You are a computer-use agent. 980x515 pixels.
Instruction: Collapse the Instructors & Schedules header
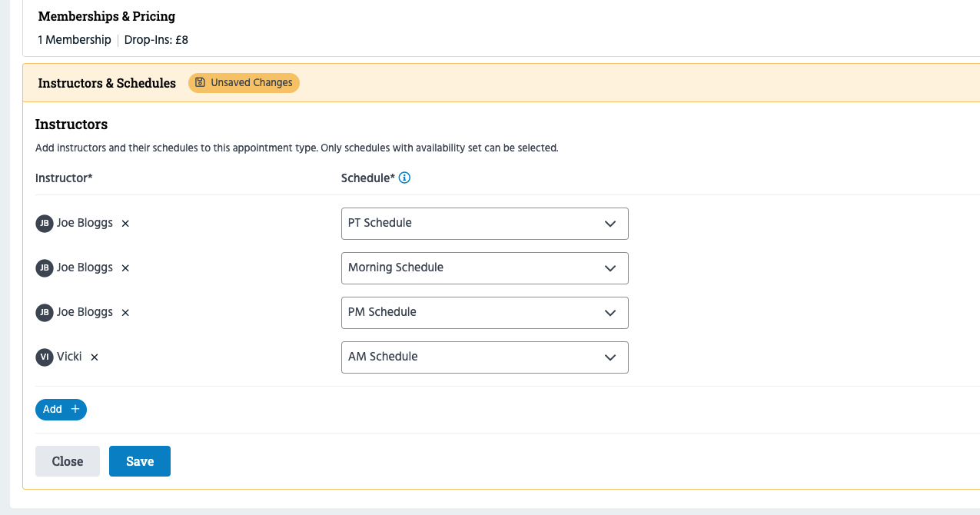[107, 83]
